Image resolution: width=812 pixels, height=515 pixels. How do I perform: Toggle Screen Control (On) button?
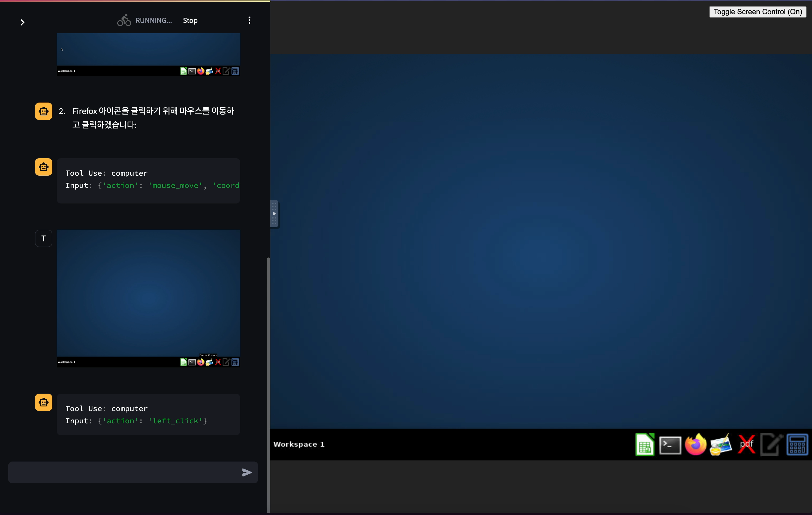click(x=757, y=12)
